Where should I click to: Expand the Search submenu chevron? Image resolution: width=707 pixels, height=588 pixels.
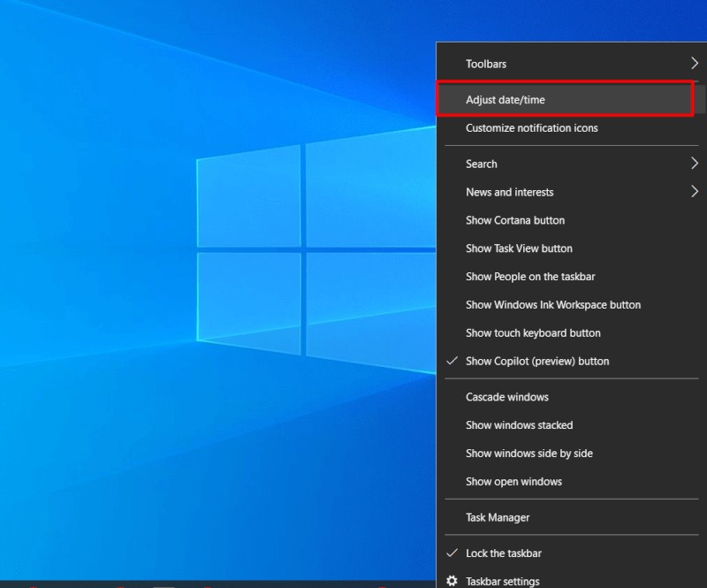695,164
